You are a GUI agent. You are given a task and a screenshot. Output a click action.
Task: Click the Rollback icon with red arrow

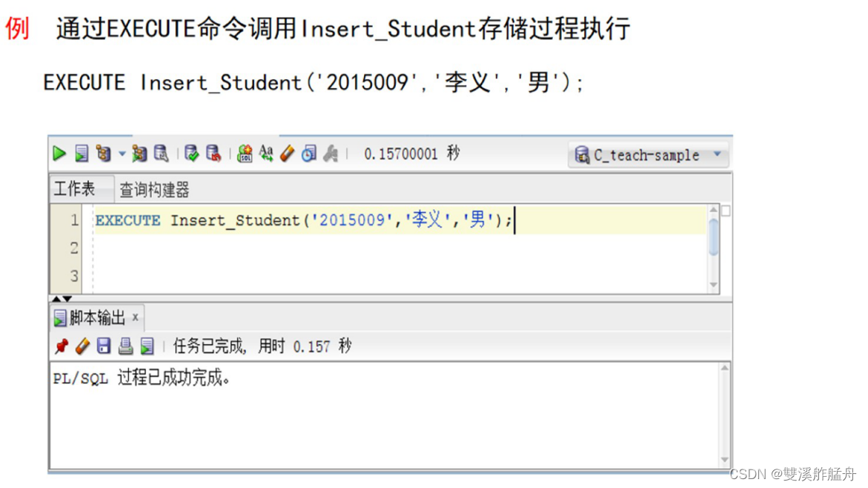pyautogui.click(x=213, y=154)
